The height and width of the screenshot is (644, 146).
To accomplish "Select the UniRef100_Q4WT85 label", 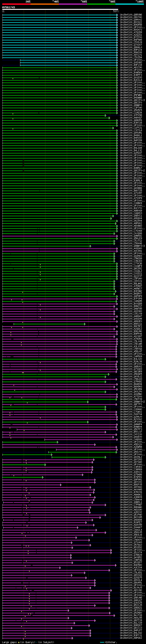I will tap(131, 309).
